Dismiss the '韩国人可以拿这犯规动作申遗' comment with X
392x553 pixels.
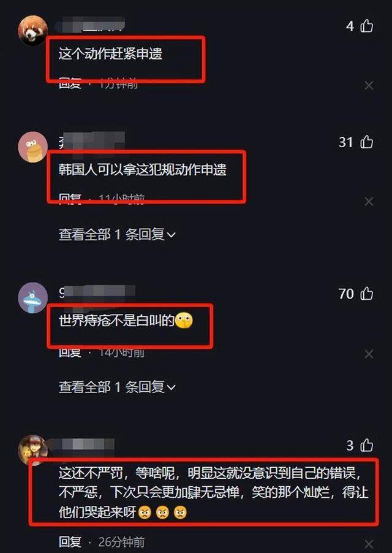click(369, 201)
